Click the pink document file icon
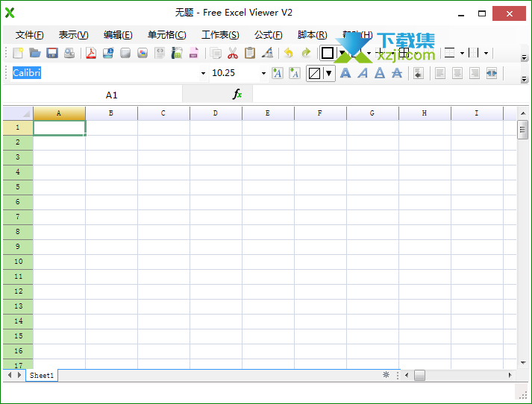Screen dimensions: 532x404 click(x=194, y=53)
